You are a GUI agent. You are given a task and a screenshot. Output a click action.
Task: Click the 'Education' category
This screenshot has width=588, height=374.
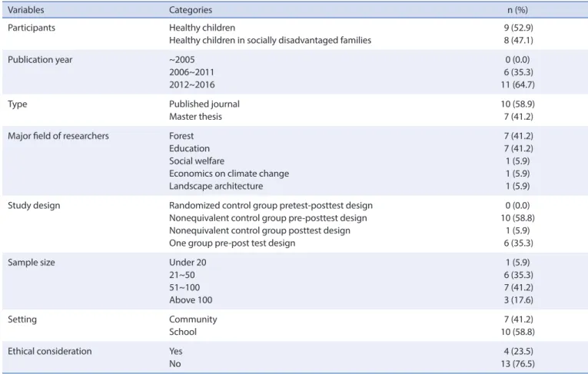189,149
